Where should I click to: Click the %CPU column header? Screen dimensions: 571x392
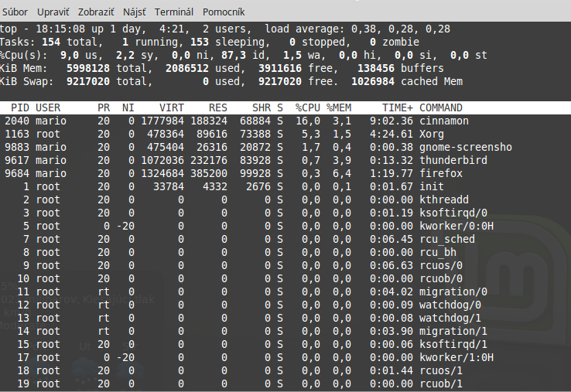pyautogui.click(x=307, y=107)
